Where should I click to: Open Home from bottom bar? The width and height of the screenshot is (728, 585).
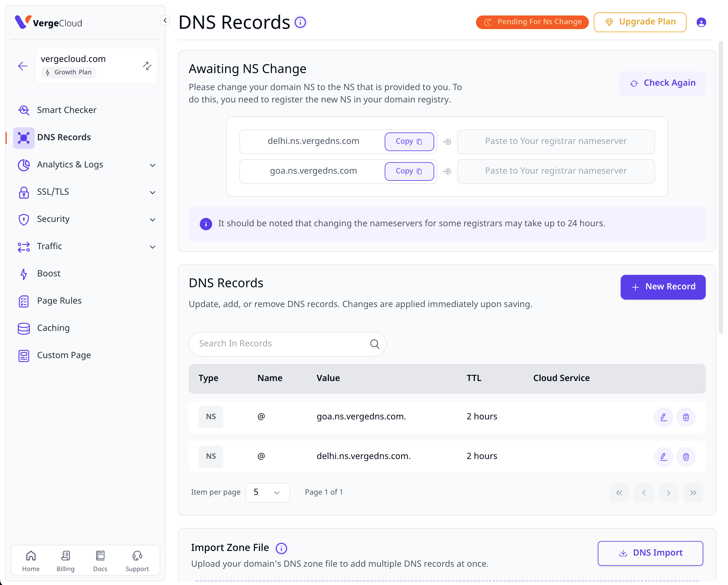[31, 561]
